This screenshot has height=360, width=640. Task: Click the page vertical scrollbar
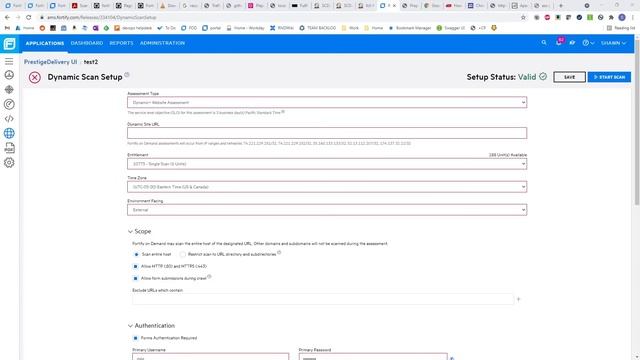tap(637, 122)
